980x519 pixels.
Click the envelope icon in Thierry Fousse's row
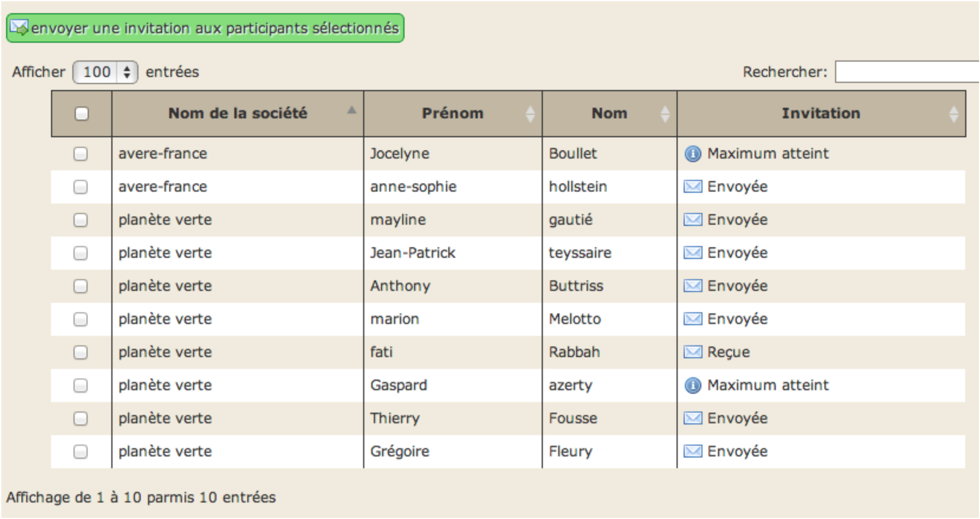click(x=692, y=419)
